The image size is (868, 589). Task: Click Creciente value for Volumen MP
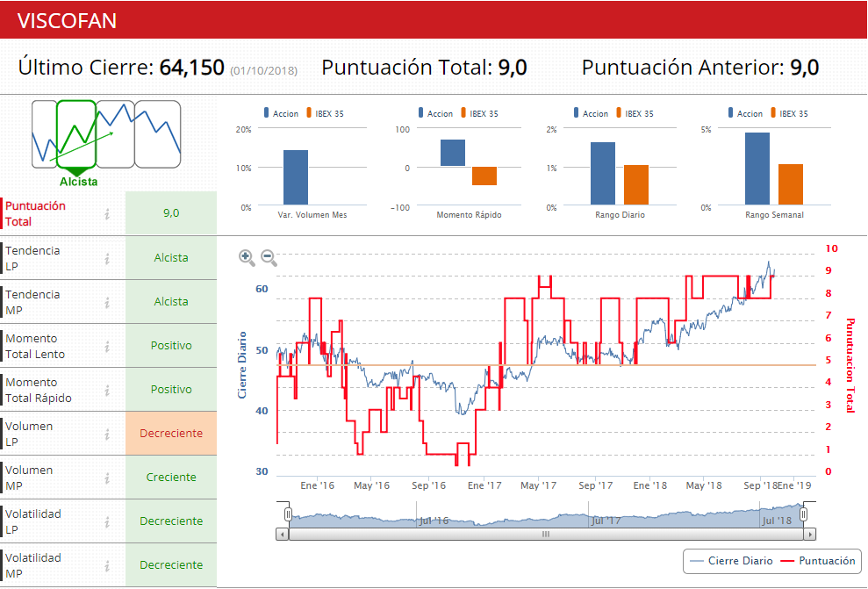171,478
